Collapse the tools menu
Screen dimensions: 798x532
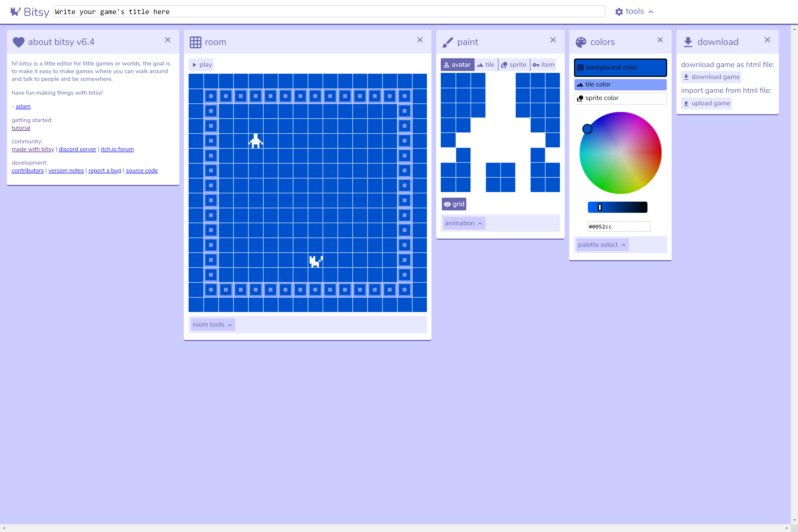(x=634, y=11)
